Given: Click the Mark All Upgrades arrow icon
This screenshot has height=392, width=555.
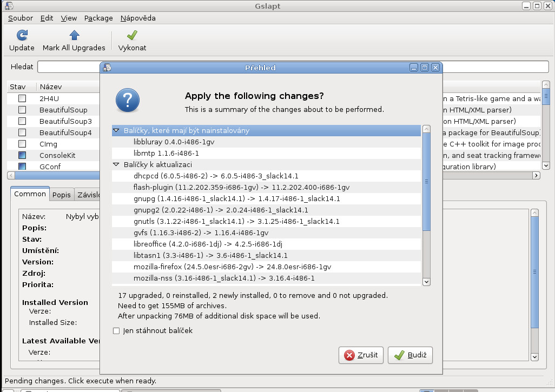Looking at the screenshot, I should 74,35.
